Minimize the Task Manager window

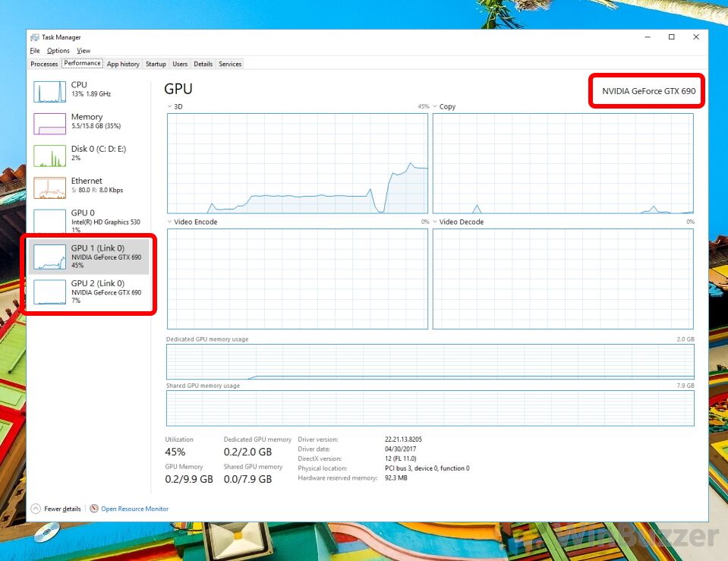(x=648, y=37)
